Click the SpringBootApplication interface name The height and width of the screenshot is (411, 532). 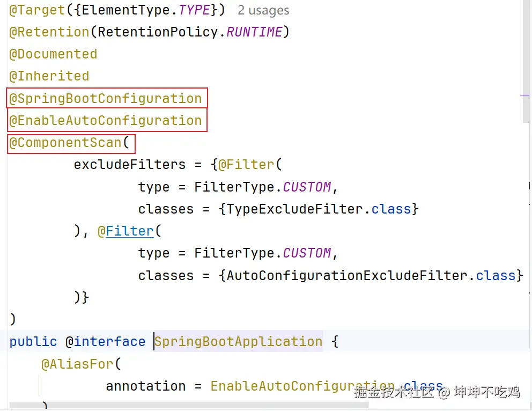[x=238, y=341]
